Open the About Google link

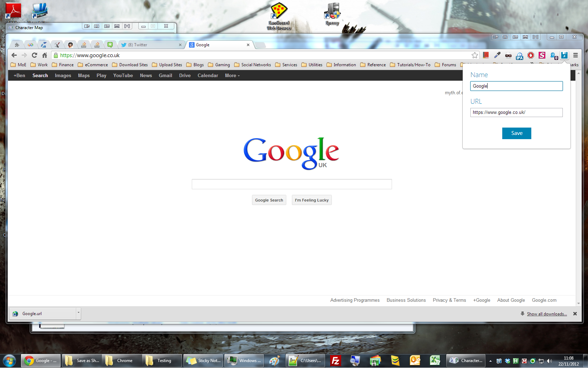pos(511,300)
